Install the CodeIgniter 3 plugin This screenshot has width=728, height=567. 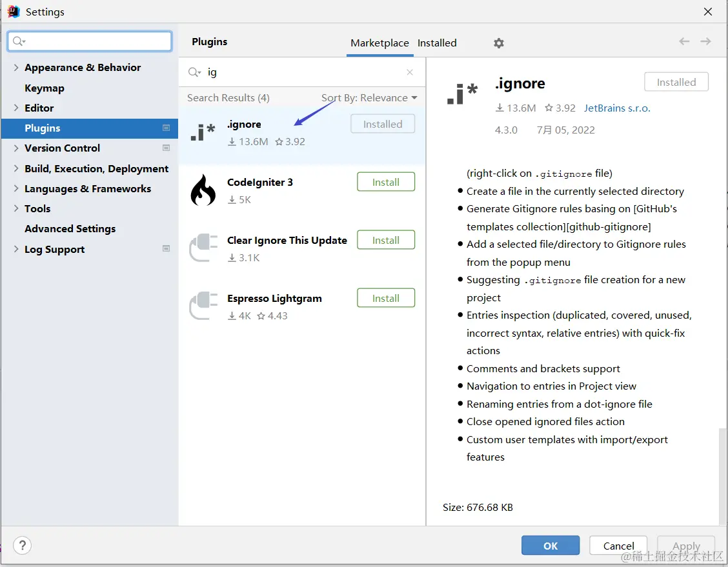coord(386,182)
